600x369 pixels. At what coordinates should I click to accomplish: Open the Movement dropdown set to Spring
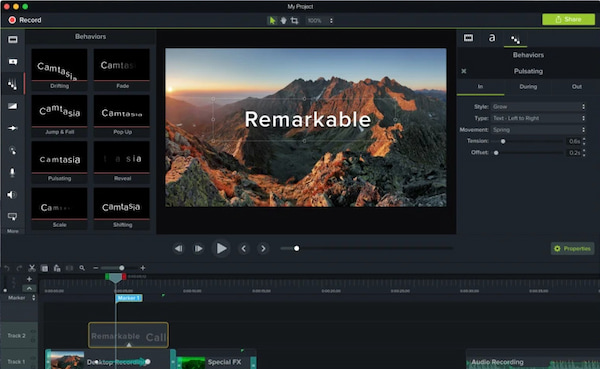[x=538, y=130]
